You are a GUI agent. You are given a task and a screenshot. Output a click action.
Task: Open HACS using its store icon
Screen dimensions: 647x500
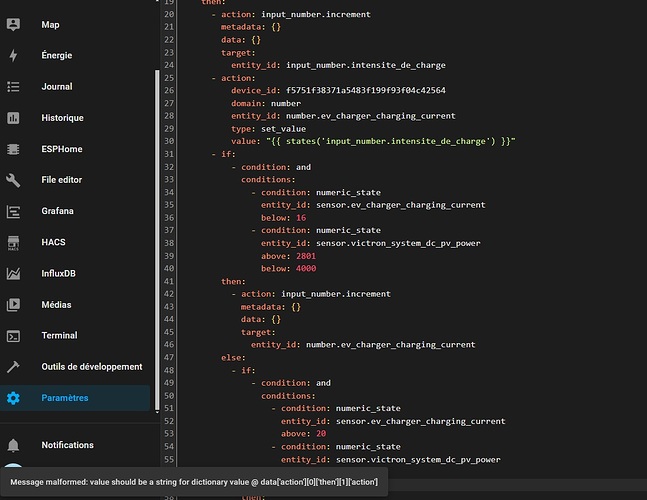click(x=14, y=242)
